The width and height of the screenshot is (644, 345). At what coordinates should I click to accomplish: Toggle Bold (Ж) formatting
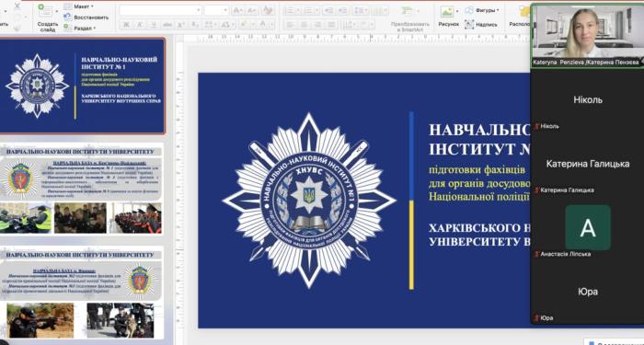pos(126,24)
